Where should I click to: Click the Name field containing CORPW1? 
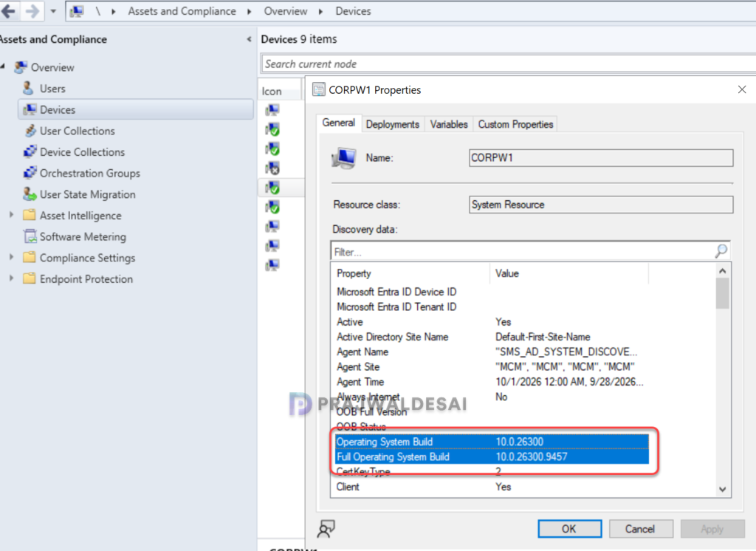click(x=601, y=158)
